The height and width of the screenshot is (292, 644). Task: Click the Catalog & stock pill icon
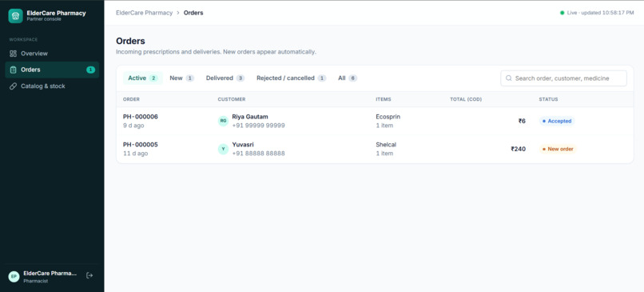tap(13, 86)
